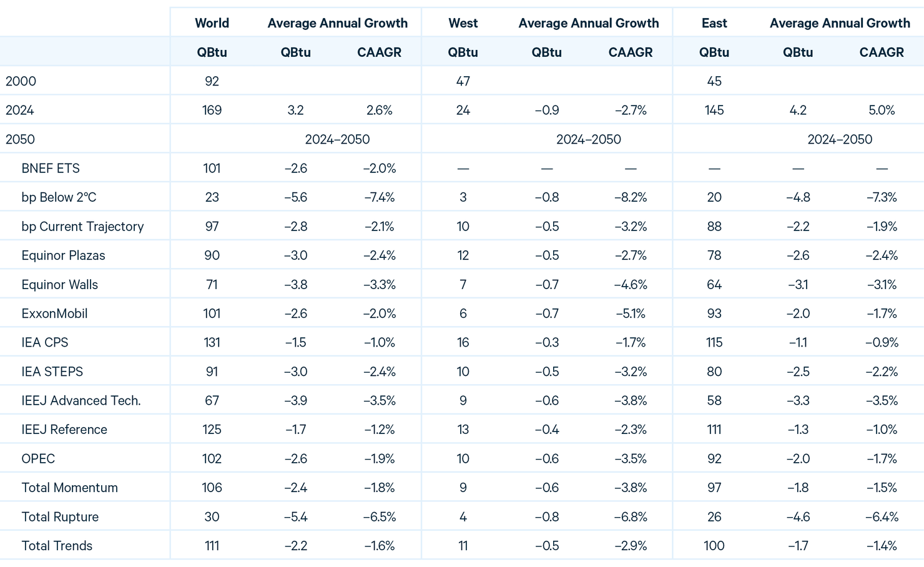Image resolution: width=924 pixels, height=567 pixels.
Task: Click the bp Current Trajectory row label
Action: coord(82,227)
